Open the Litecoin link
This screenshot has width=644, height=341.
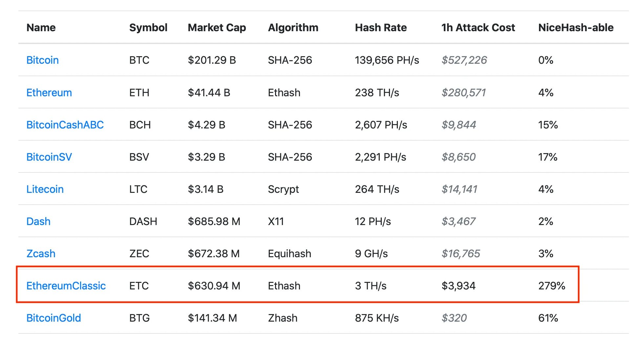45,189
